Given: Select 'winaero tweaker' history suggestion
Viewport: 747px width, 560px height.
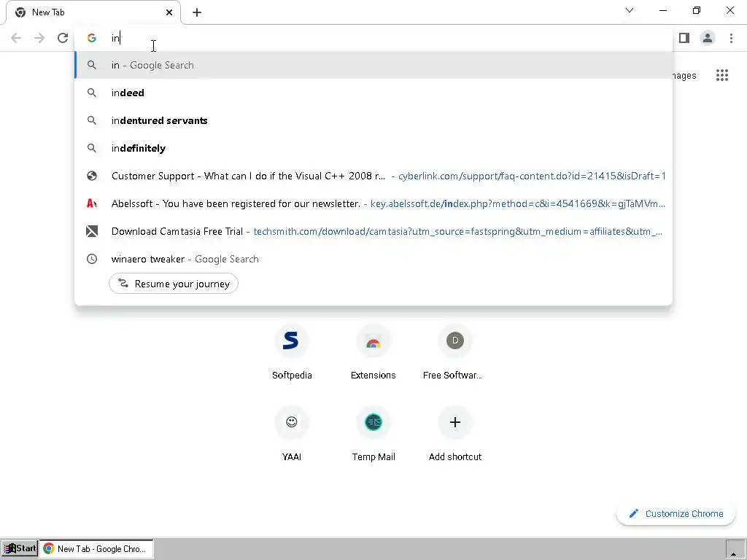Looking at the screenshot, I should click(373, 259).
